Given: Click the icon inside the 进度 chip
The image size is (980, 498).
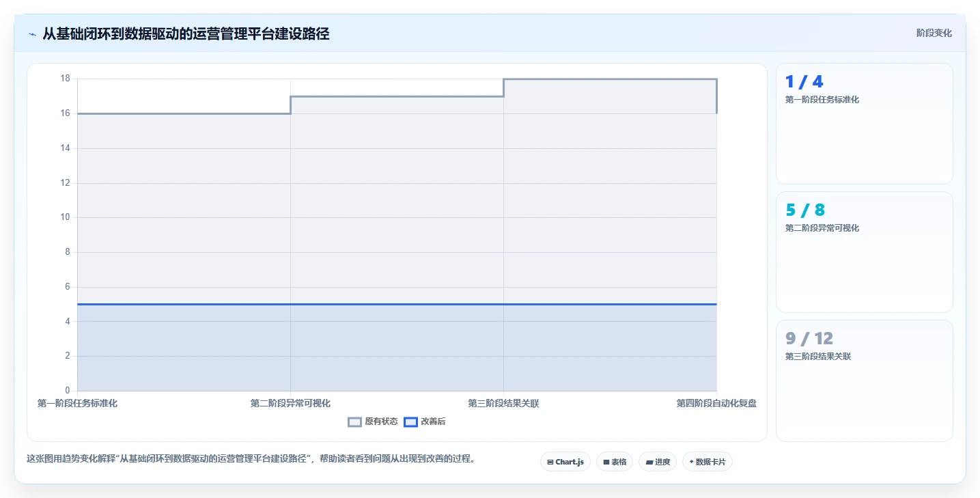Looking at the screenshot, I should point(649,462).
